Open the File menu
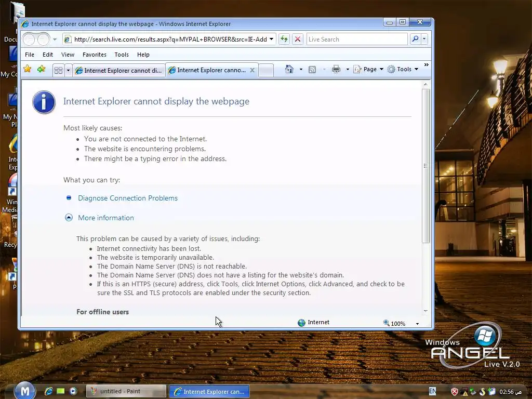This screenshot has width=532, height=399. (x=30, y=55)
